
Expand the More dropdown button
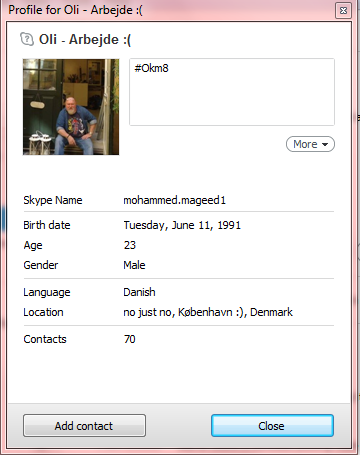(310, 144)
